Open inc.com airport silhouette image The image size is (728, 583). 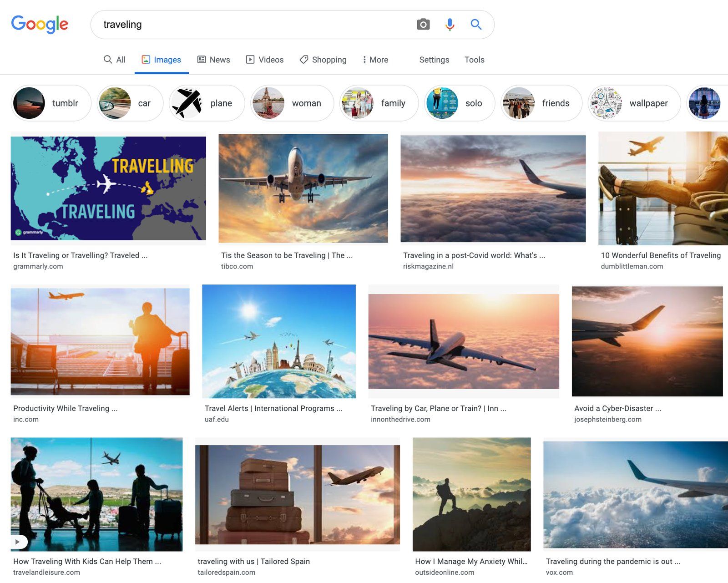(x=100, y=341)
